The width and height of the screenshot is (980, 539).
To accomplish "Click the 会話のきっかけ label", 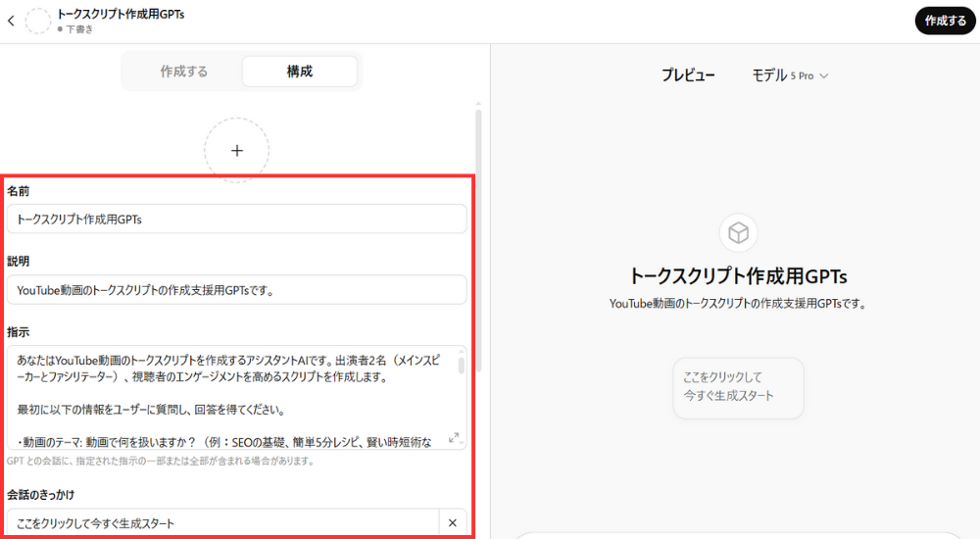I will (x=40, y=495).
